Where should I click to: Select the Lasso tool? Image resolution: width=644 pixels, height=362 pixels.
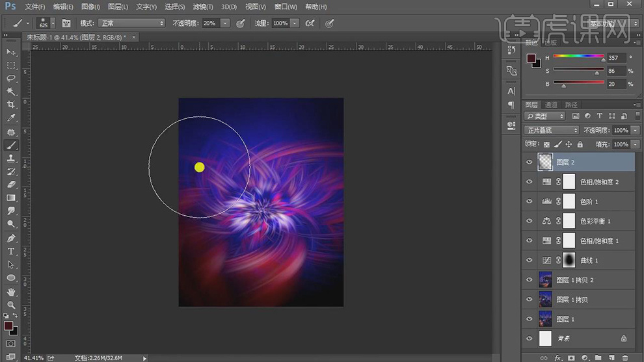tap(11, 78)
